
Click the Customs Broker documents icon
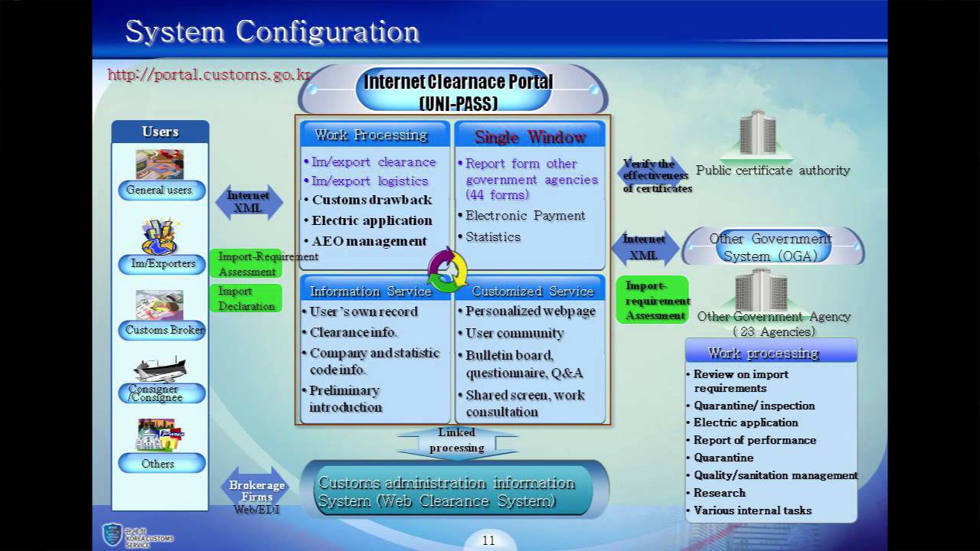coord(159,305)
